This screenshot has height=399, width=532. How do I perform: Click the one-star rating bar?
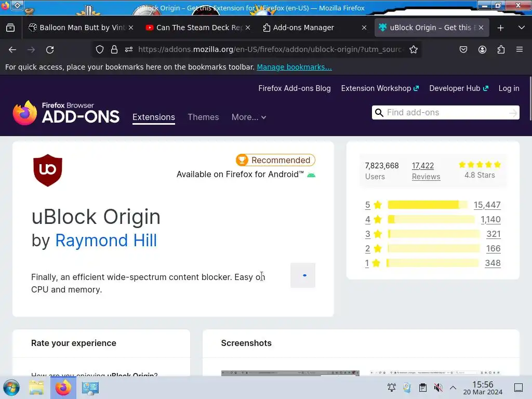coord(433,262)
